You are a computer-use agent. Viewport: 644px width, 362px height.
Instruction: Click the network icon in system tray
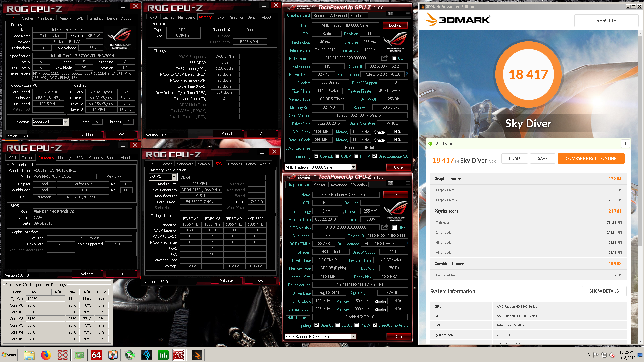604,355
